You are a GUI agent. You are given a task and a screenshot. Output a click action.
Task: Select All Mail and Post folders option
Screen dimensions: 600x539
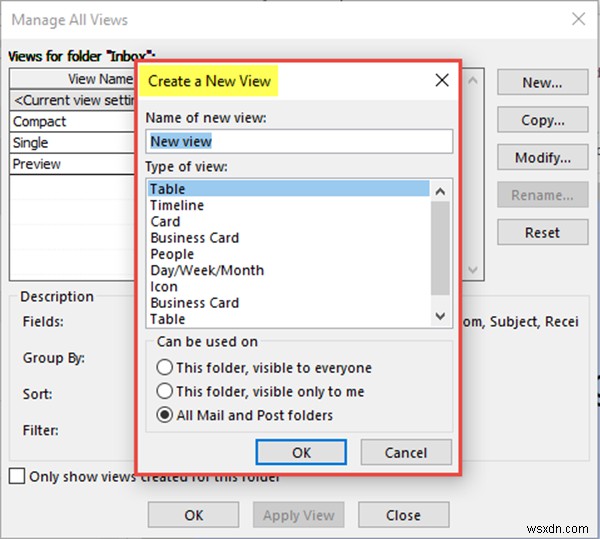245,415
